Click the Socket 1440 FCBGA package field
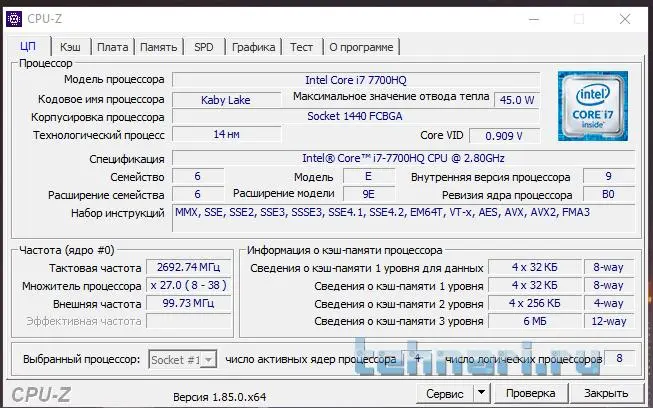653x408 pixels. 356,116
